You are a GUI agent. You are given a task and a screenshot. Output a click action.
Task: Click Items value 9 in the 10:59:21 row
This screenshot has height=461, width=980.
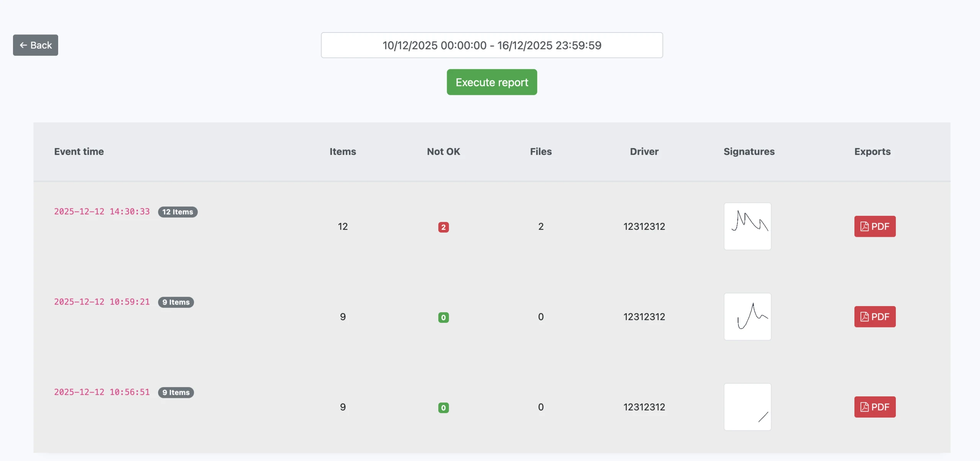coord(343,317)
